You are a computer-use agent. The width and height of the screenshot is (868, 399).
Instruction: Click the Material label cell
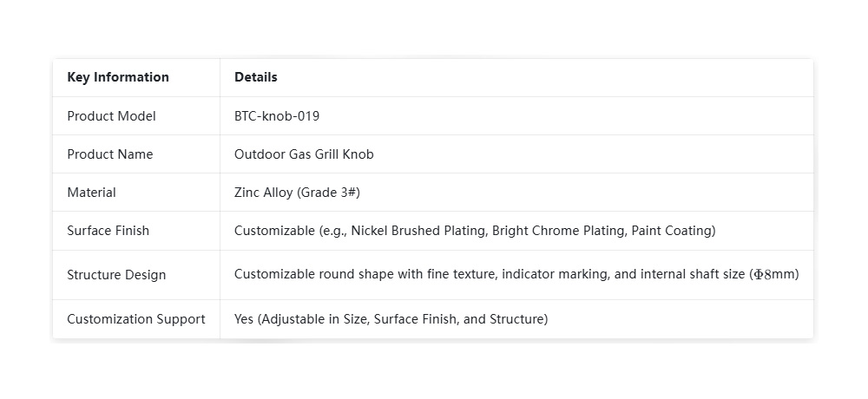[x=91, y=193]
